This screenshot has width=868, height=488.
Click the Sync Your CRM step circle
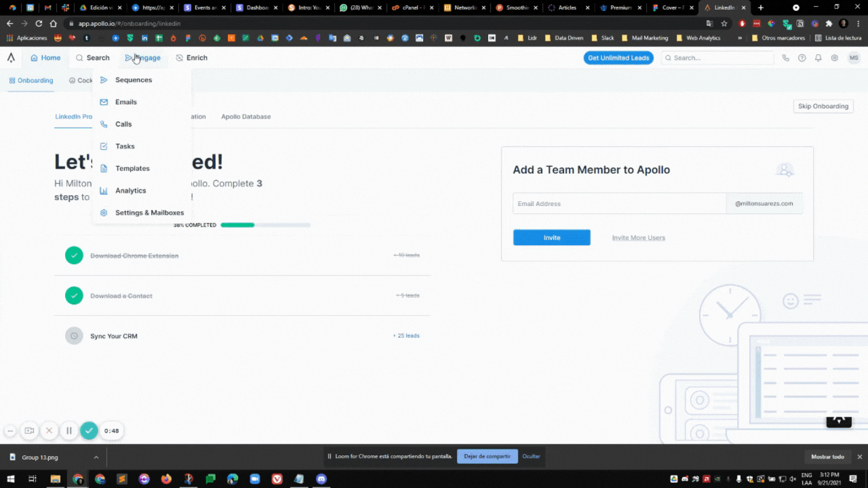[x=74, y=336]
